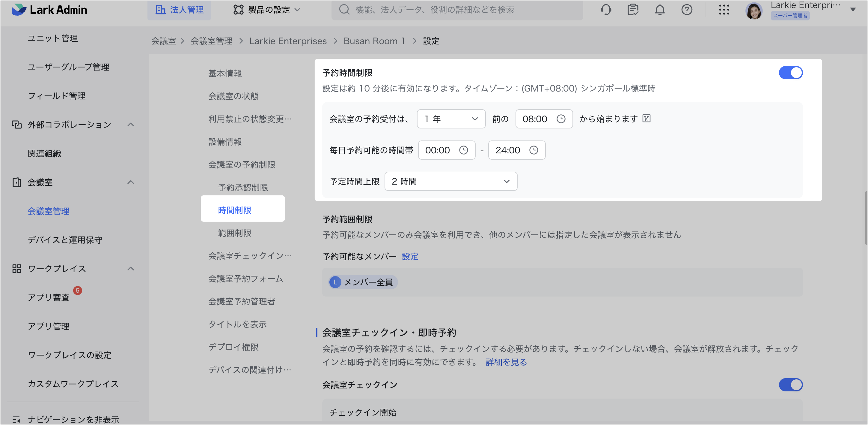Screen dimensions: 868x425
Task: Open the 2 時間 duration limit dropdown
Action: click(x=450, y=182)
